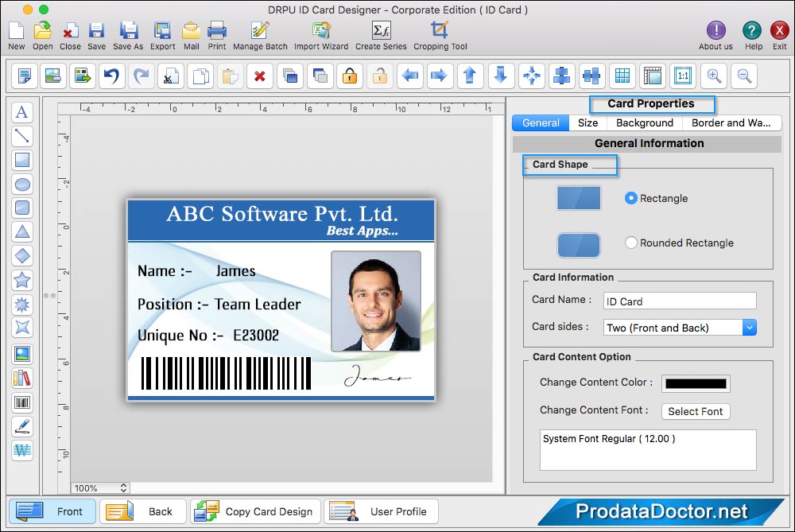
Task: Open Help
Action: tap(753, 36)
